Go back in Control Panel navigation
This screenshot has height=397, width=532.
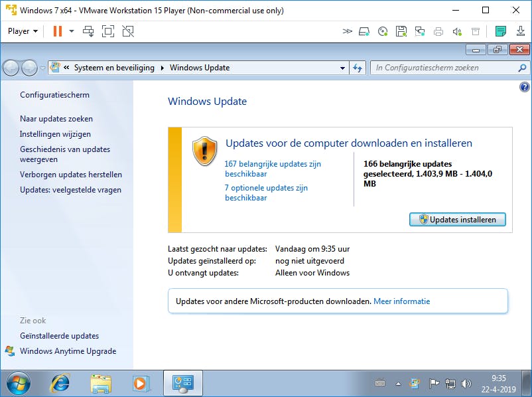pos(11,68)
